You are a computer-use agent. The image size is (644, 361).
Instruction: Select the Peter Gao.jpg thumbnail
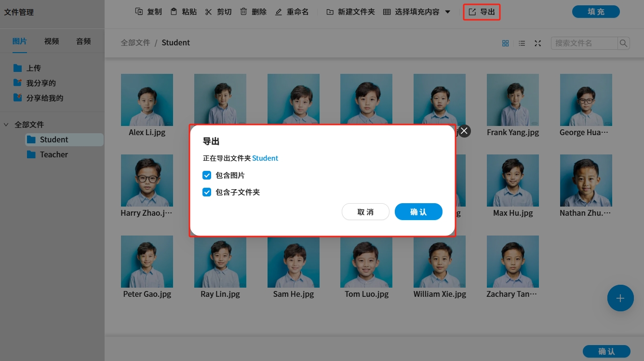(x=147, y=262)
